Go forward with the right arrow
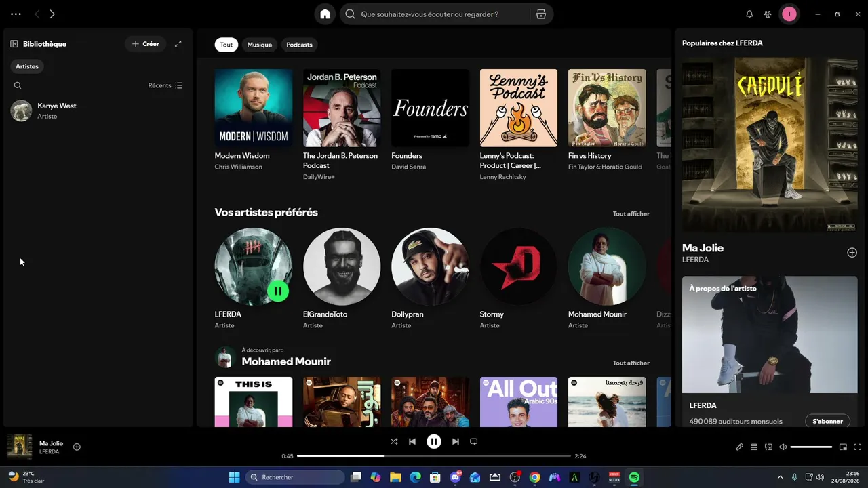 (52, 14)
